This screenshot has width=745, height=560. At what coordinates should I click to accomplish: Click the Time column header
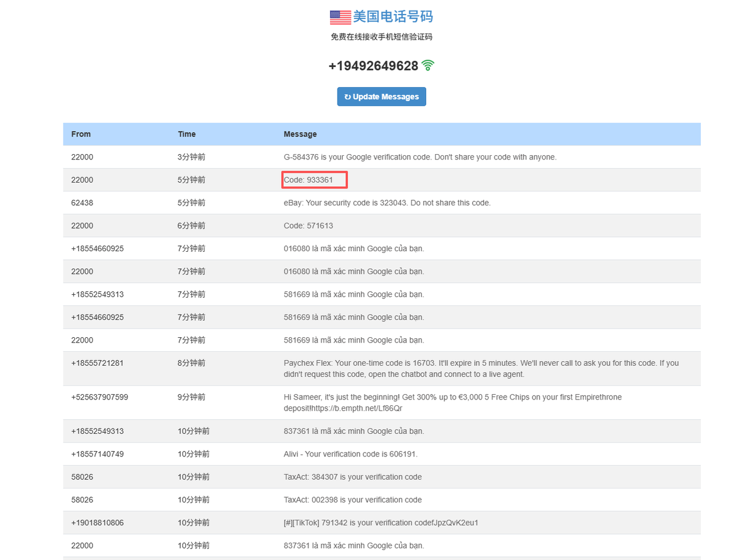pos(187,134)
